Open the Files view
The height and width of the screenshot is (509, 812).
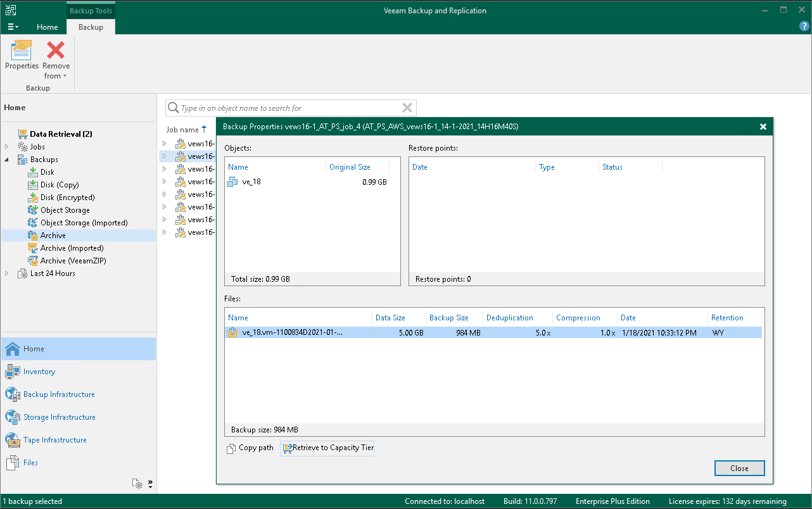click(x=30, y=463)
